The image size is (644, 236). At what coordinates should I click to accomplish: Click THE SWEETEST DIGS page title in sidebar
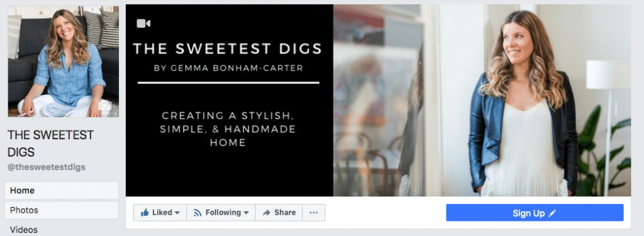pyautogui.click(x=50, y=143)
